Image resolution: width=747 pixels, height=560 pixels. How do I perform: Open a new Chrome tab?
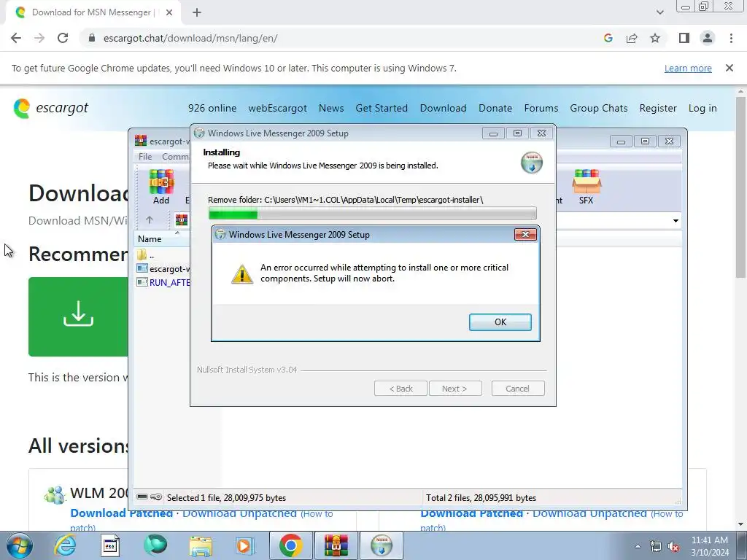pos(197,12)
